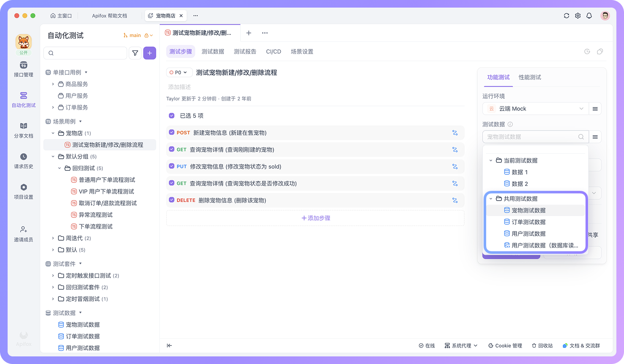Open 回收站 in status bar

click(542, 345)
